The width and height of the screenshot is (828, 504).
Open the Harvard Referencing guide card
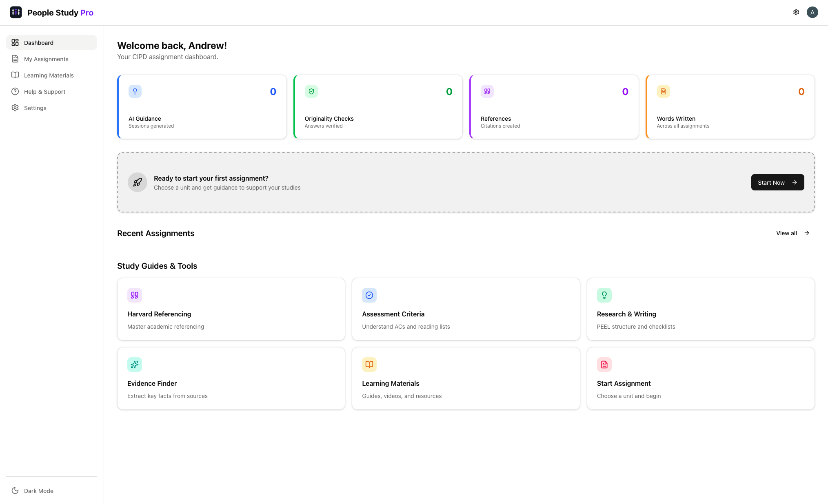click(x=231, y=309)
